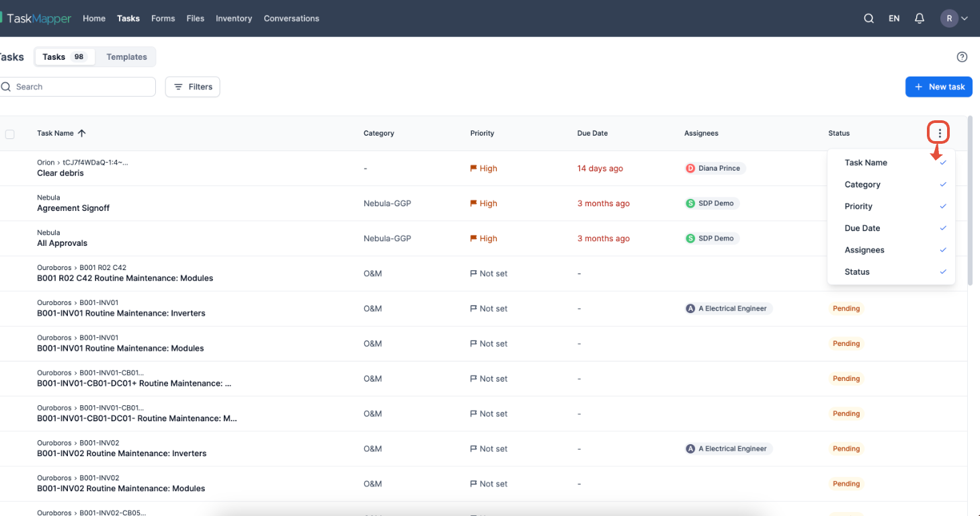Open B001-INV02 Routine Maintenance: Inverters
980x516 pixels.
pos(122,454)
